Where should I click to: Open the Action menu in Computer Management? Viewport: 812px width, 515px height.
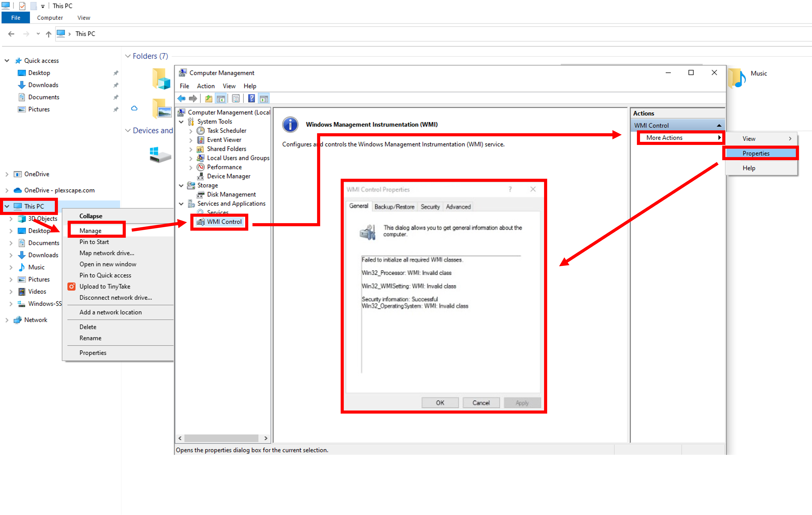[206, 86]
